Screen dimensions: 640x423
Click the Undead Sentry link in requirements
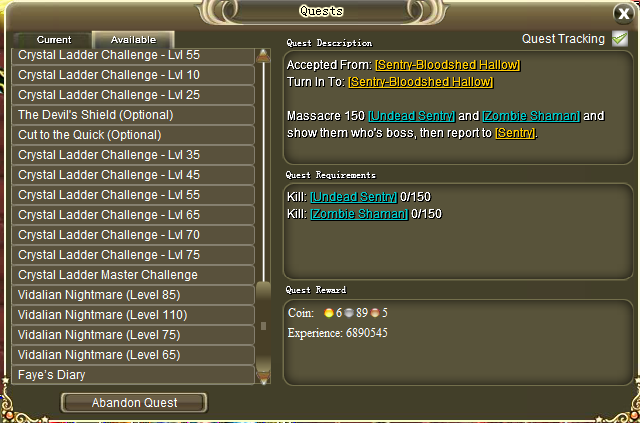tap(353, 197)
